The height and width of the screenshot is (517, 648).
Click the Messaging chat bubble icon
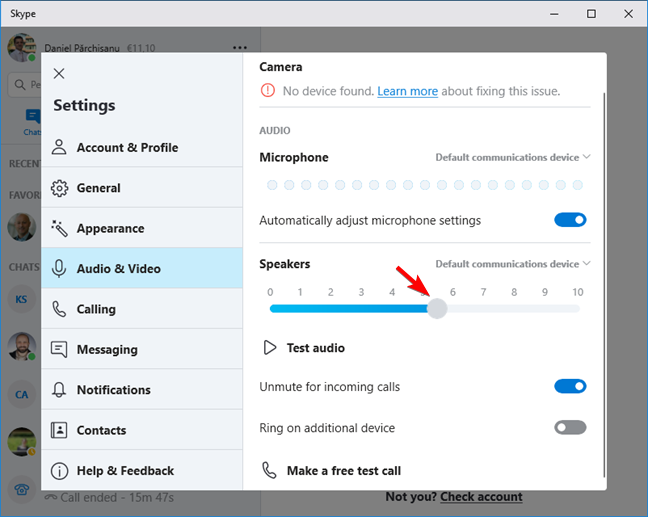point(59,350)
